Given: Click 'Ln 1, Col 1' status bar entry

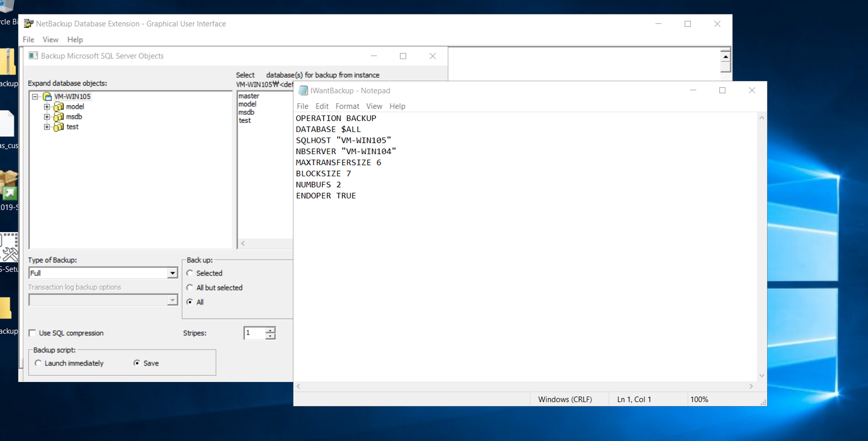Looking at the screenshot, I should pyautogui.click(x=634, y=399).
